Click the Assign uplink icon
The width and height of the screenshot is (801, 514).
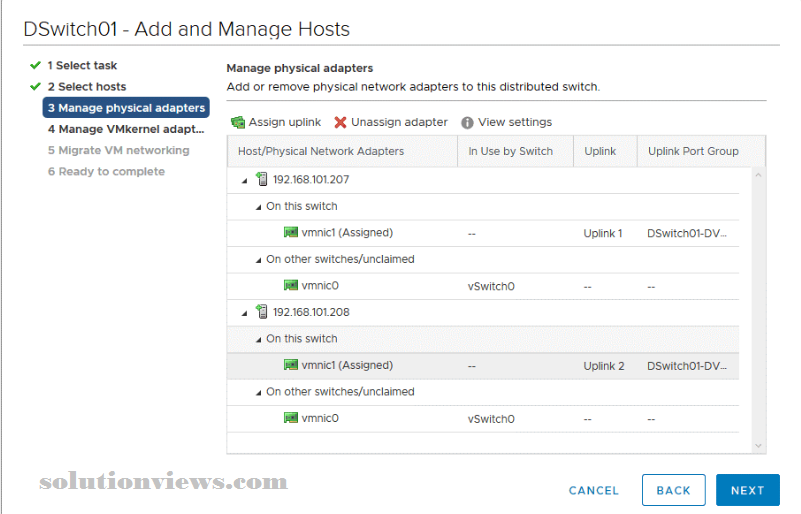[238, 122]
